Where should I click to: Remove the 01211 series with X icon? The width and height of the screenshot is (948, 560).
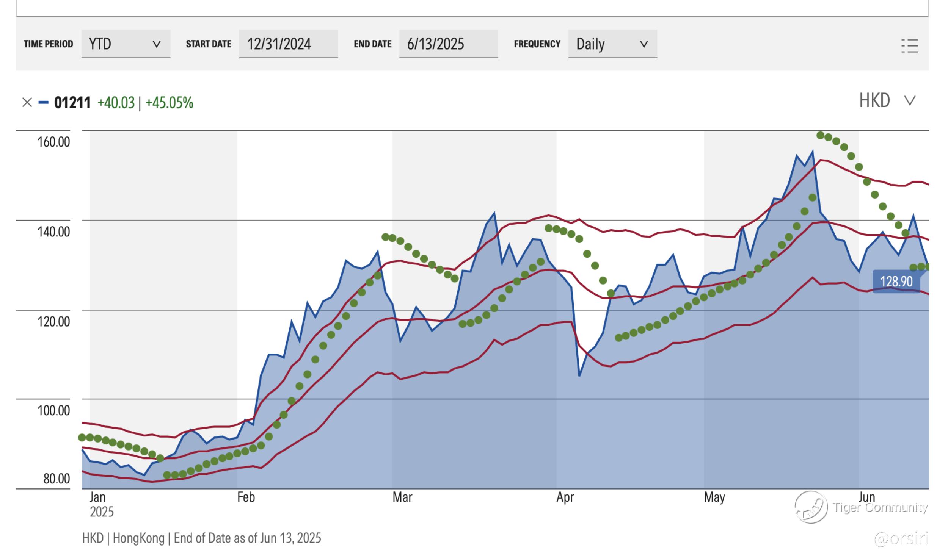tap(27, 102)
